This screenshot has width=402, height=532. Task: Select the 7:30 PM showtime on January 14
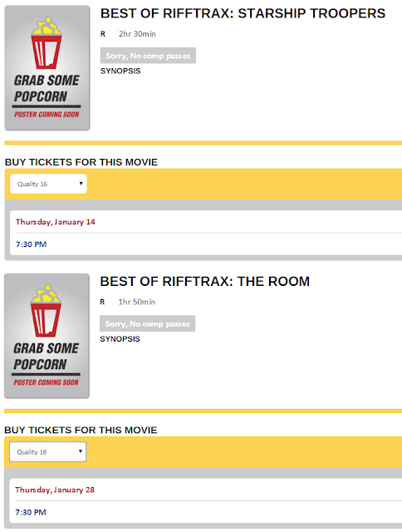coord(32,244)
